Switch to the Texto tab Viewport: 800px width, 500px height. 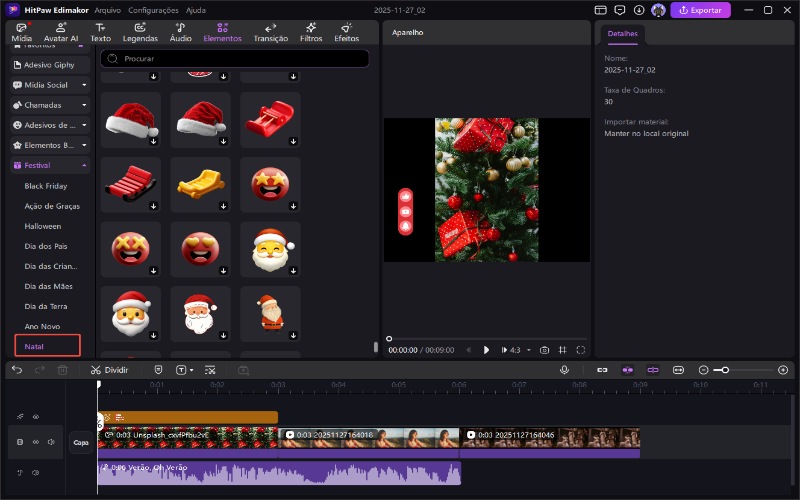coord(101,32)
